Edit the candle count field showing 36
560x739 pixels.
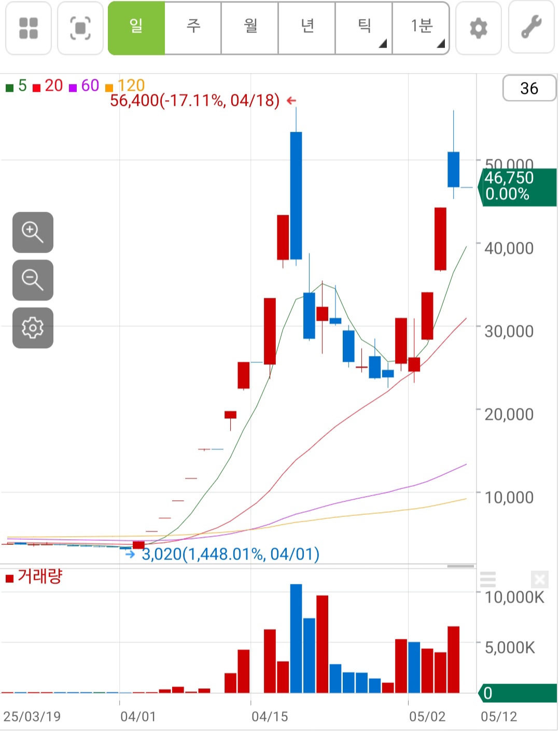click(529, 88)
